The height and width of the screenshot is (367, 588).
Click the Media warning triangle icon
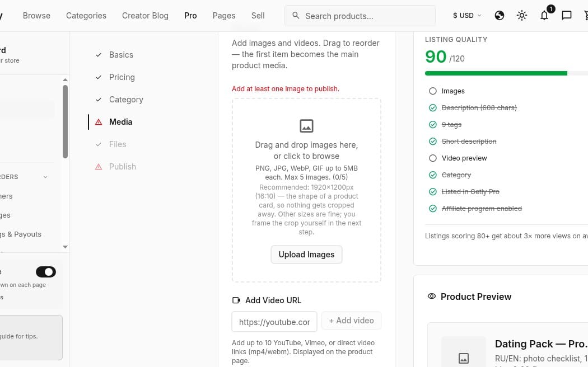click(99, 122)
